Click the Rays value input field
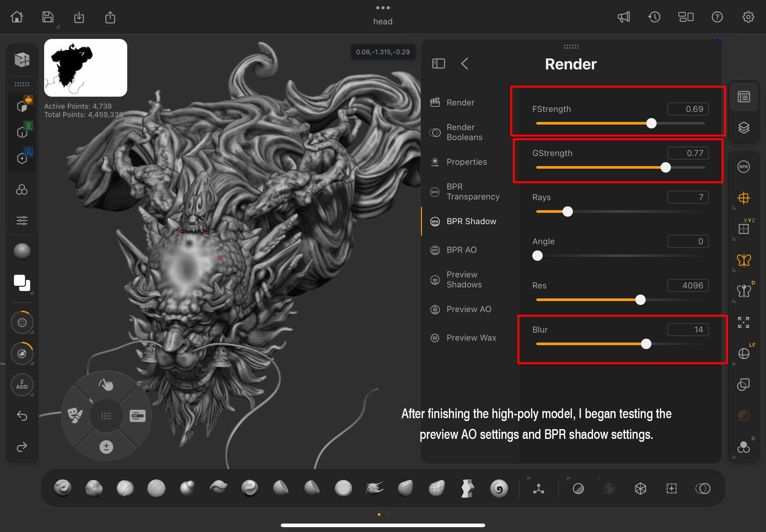The height and width of the screenshot is (532, 766). 688,197
